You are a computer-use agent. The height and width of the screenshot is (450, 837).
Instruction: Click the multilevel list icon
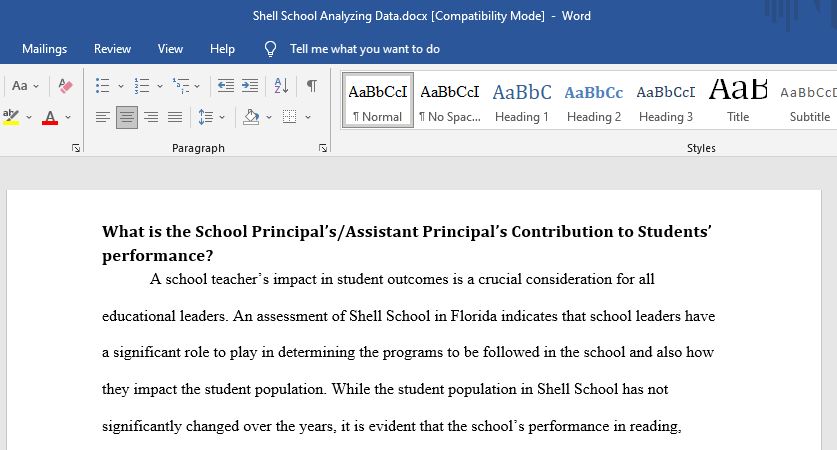pyautogui.click(x=180, y=86)
